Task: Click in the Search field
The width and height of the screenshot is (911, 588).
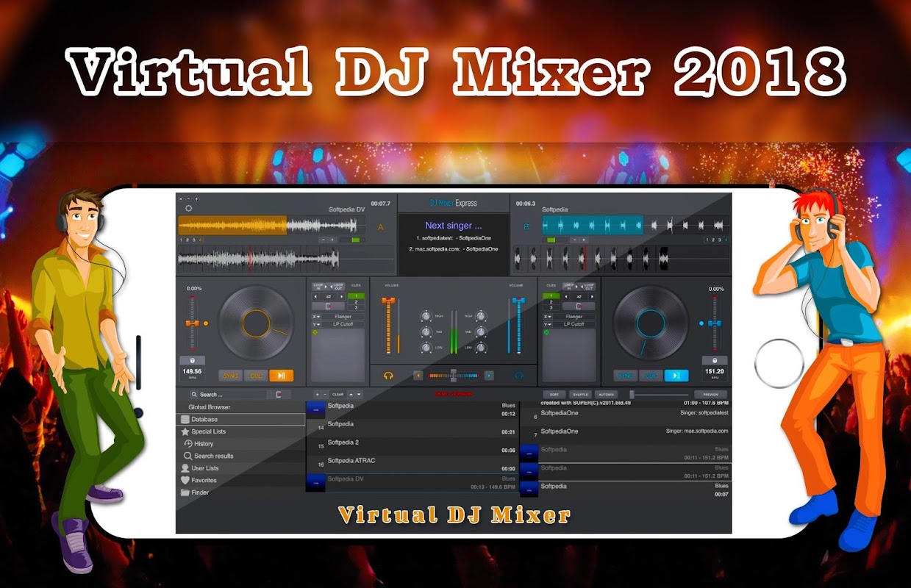Action: click(228, 395)
